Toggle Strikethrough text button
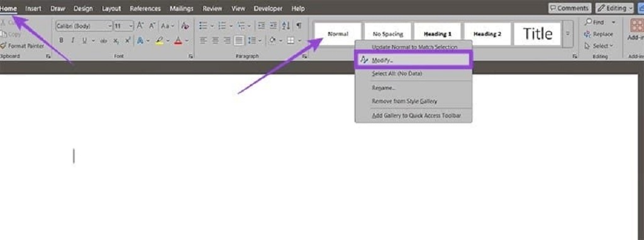 point(104,41)
